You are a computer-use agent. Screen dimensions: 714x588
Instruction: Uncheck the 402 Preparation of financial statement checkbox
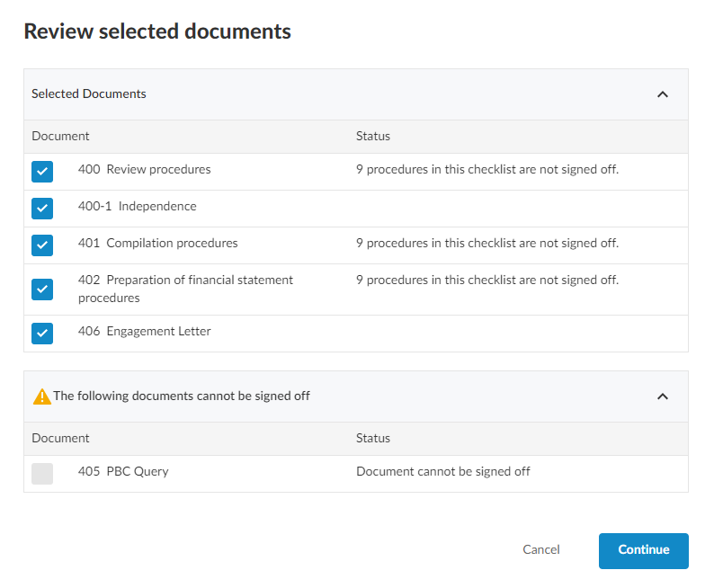42,290
